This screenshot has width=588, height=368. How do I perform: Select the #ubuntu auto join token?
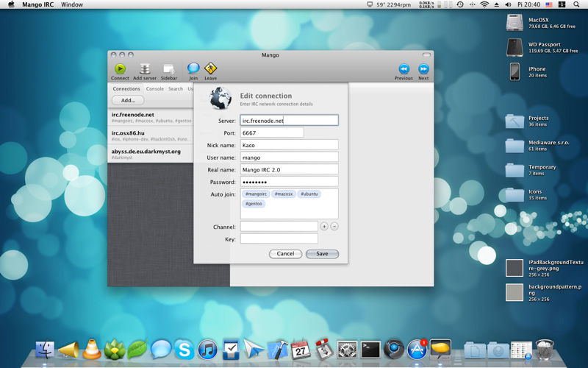(x=309, y=194)
